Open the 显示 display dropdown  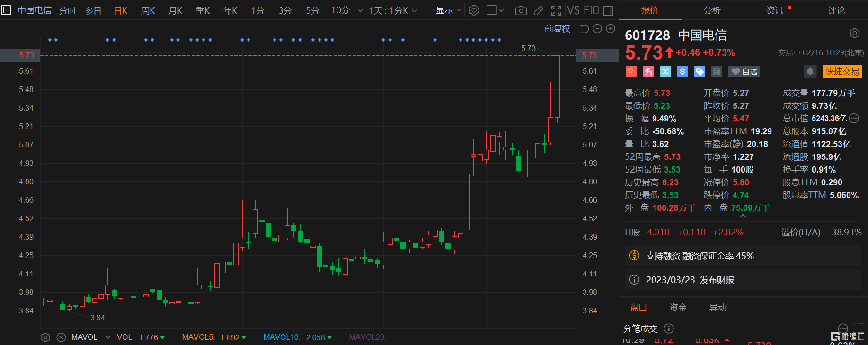[448, 10]
